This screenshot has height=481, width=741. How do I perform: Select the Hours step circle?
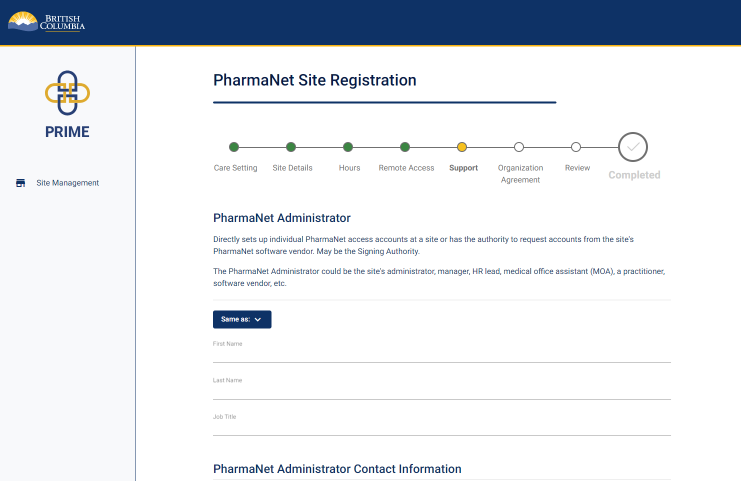[x=348, y=147]
